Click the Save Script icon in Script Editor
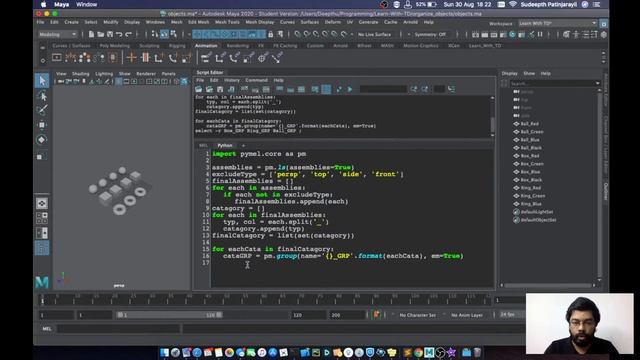Viewport: 640px width, 360px height. [220, 89]
